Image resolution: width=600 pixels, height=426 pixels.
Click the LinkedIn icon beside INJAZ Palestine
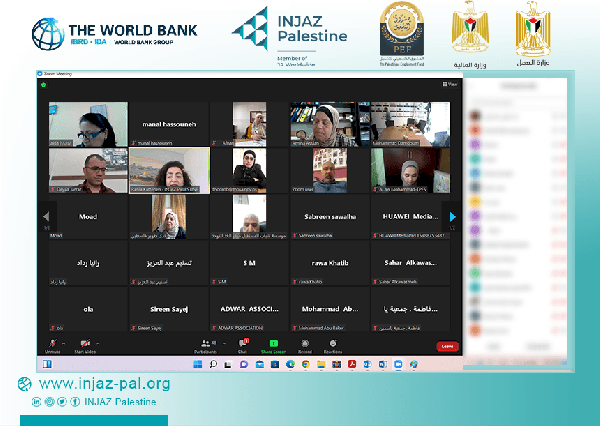click(36, 402)
